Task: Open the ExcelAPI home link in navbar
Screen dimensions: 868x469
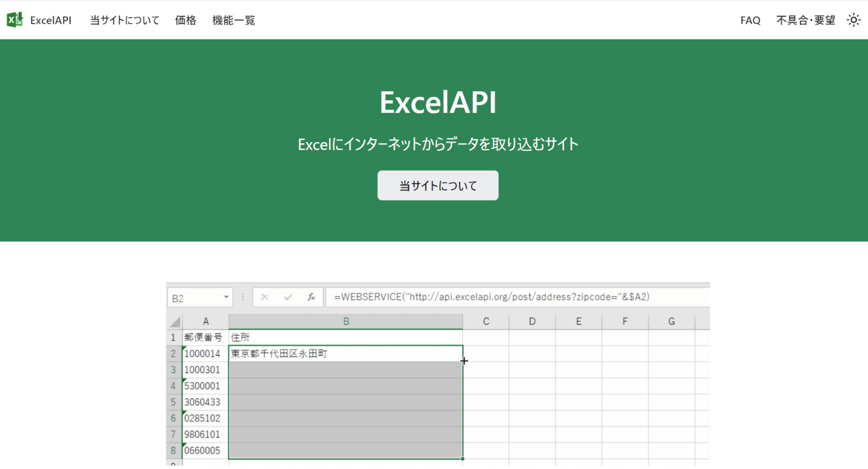Action: 51,20
